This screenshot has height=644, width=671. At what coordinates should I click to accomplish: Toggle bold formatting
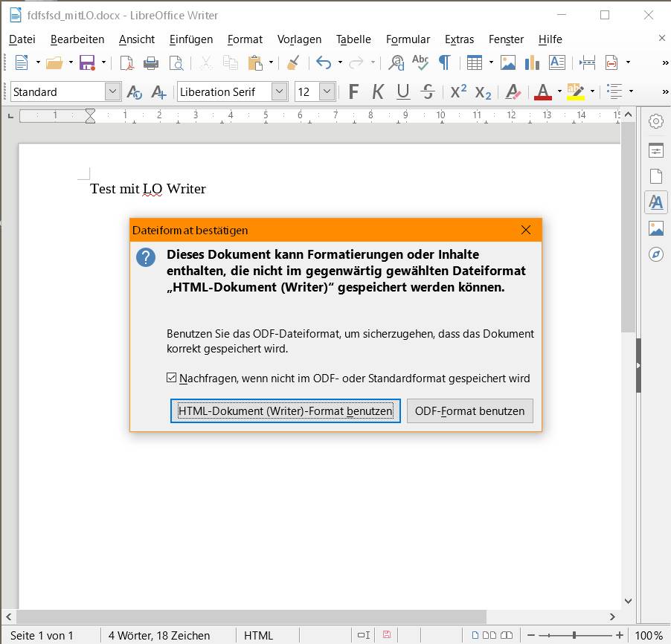(353, 91)
